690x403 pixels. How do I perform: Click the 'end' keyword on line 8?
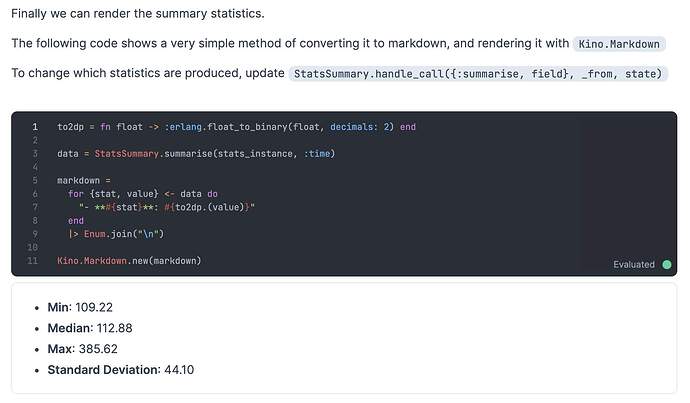point(76,220)
